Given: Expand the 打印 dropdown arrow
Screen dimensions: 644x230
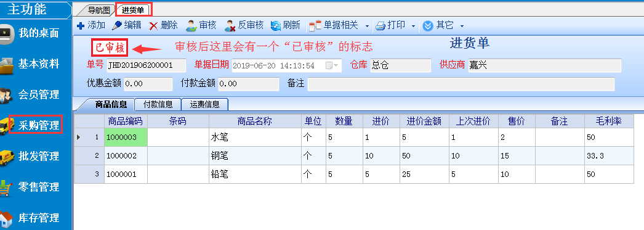Looking at the screenshot, I should (x=413, y=27).
